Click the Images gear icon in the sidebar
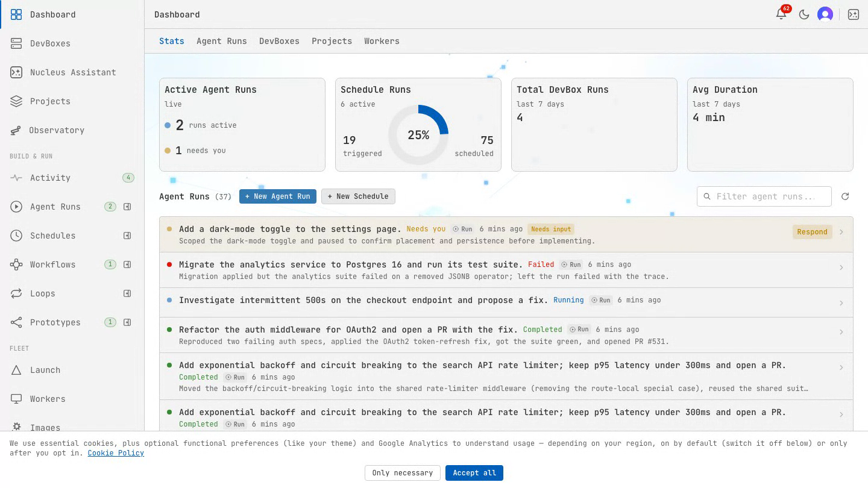Screen dimensions: 868x488 tap(16, 427)
